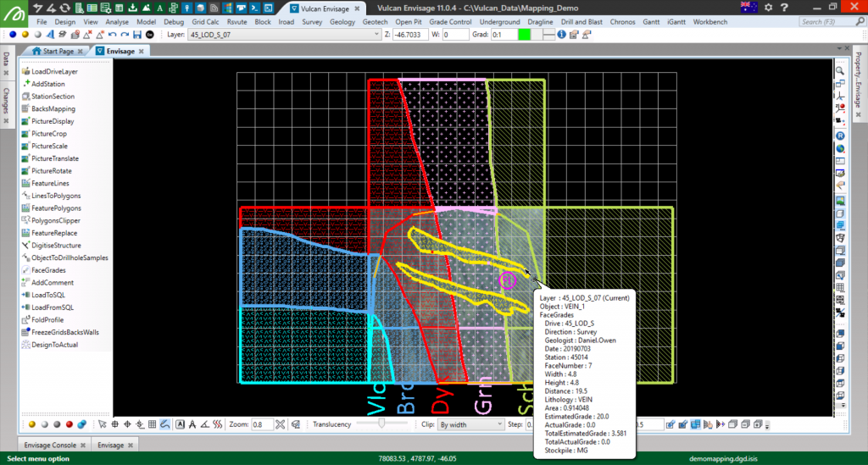
Task: Click the yellow sphere in bottom toolbar
Action: coord(31,424)
